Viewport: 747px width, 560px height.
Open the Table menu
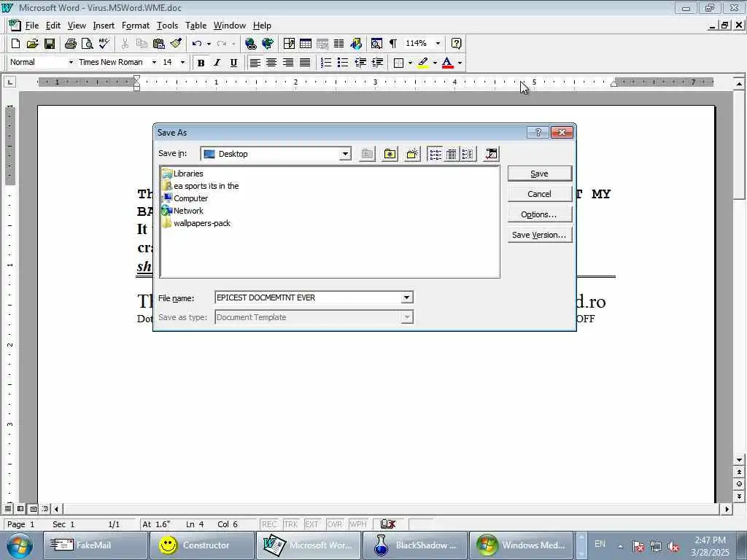(x=196, y=26)
